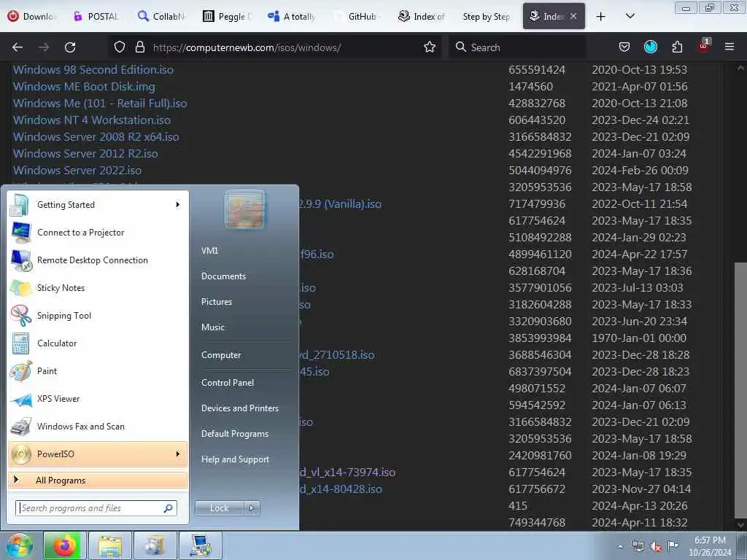Click the computer monitor taskbar icon

coord(200,545)
